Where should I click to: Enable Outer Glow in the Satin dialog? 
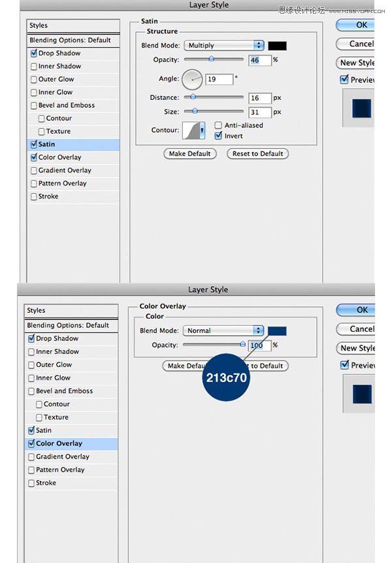pyautogui.click(x=34, y=79)
